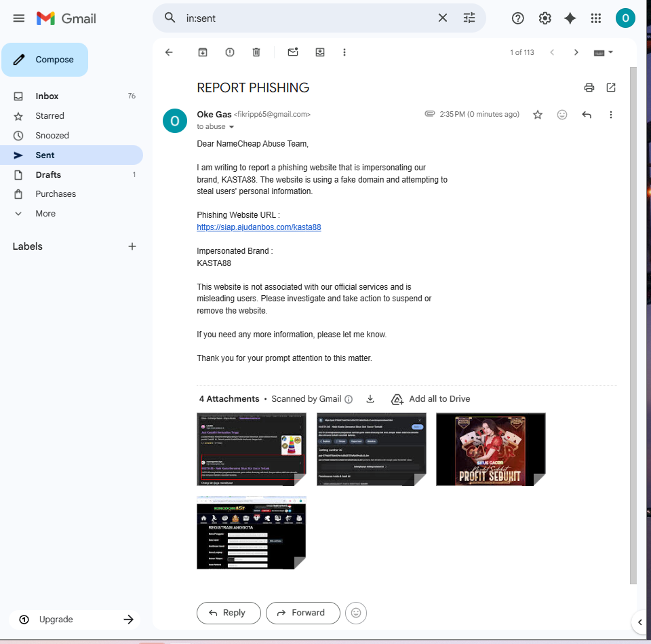Open the Snoozed folder
The height and width of the screenshot is (644, 651).
(71, 136)
